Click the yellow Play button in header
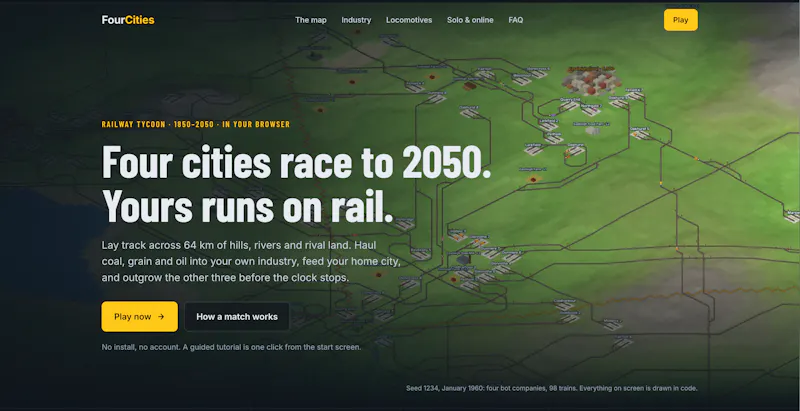 click(x=680, y=20)
